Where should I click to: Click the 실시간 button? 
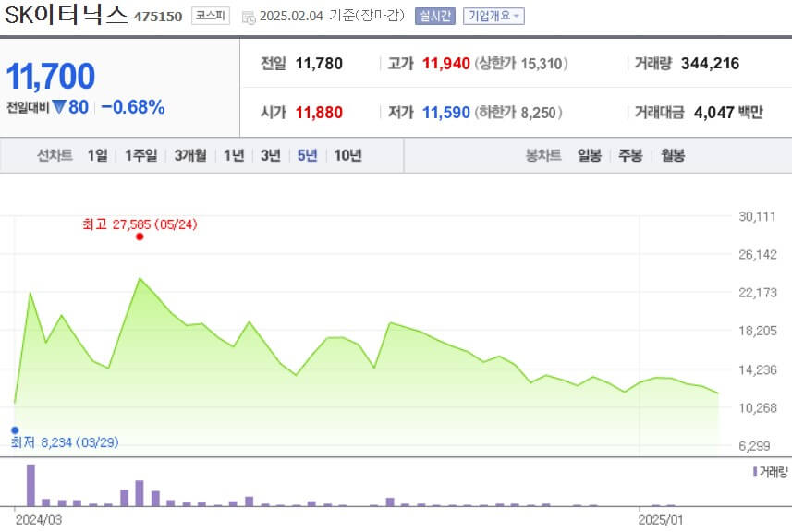[x=435, y=16]
